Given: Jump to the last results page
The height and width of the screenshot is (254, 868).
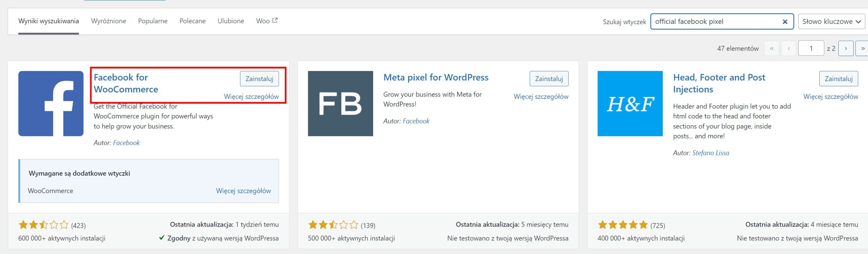Looking at the screenshot, I should pyautogui.click(x=862, y=48).
